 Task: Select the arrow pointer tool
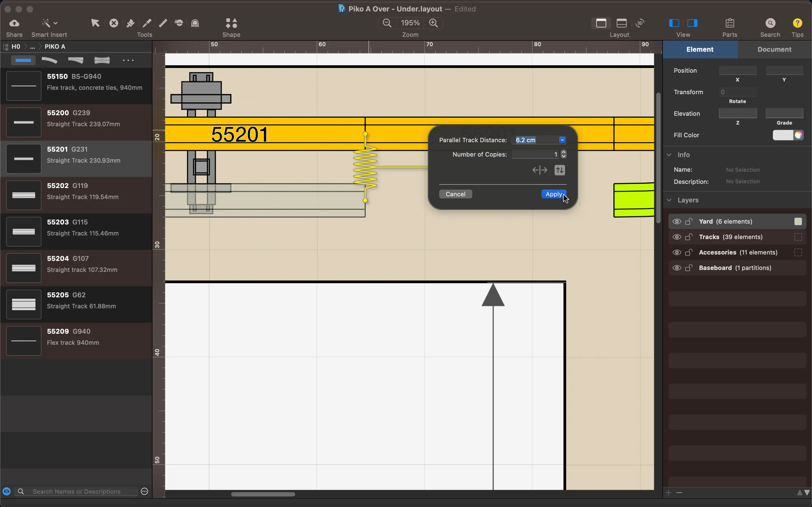point(95,23)
